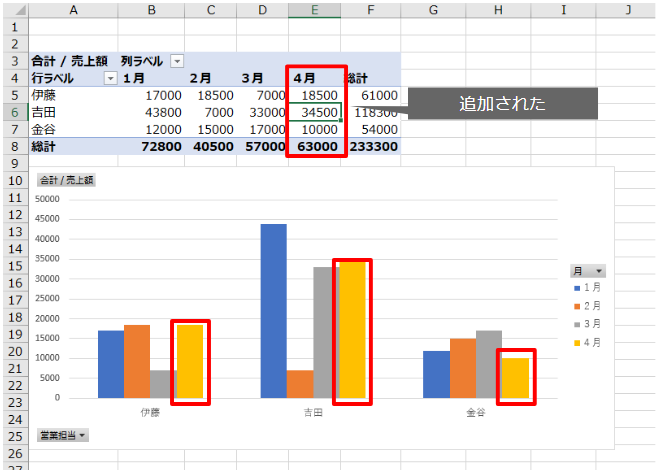Select the total cell 63000
The image size is (661, 470).
pos(314,146)
